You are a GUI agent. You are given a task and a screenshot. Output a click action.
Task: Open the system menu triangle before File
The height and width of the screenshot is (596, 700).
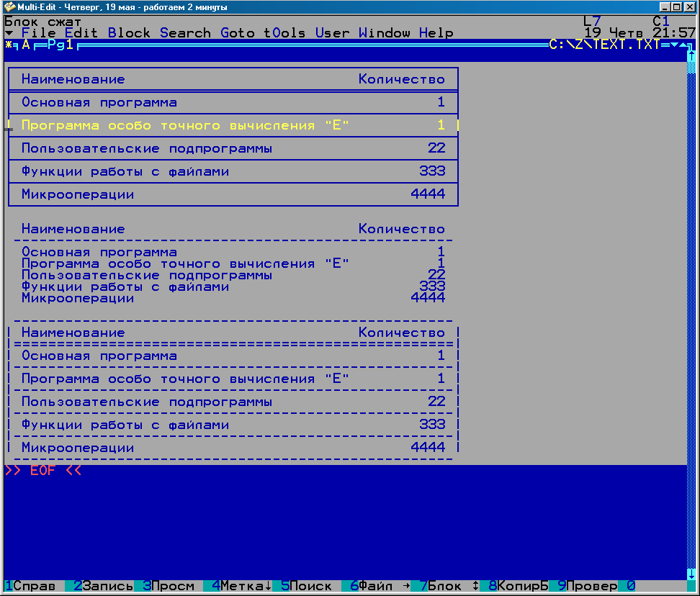[x=9, y=33]
